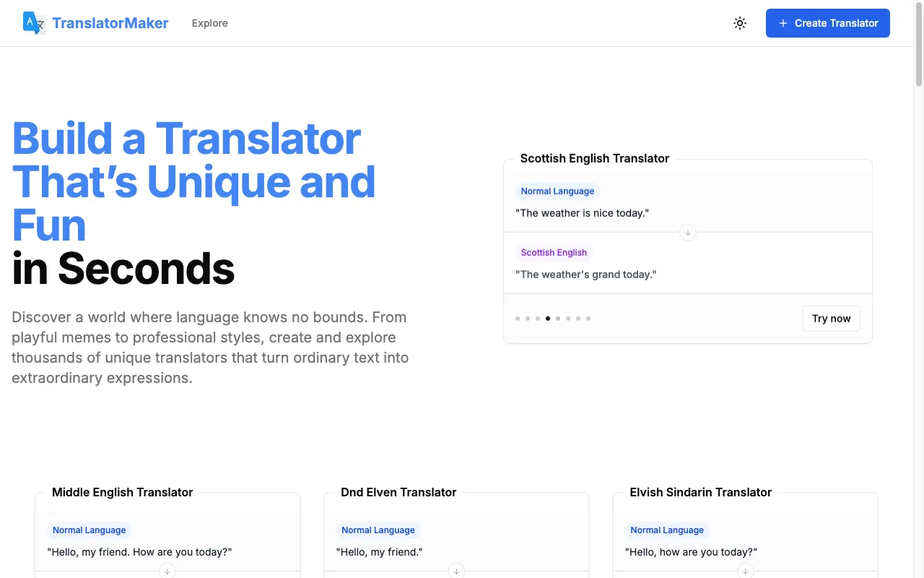Open the Explore menu item
This screenshot has width=924, height=578.
[x=210, y=23]
